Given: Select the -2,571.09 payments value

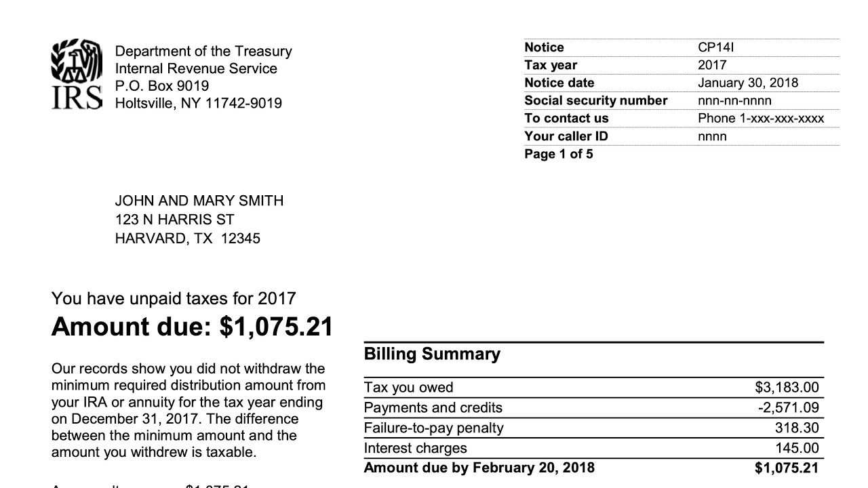Looking at the screenshot, I should coord(788,408).
